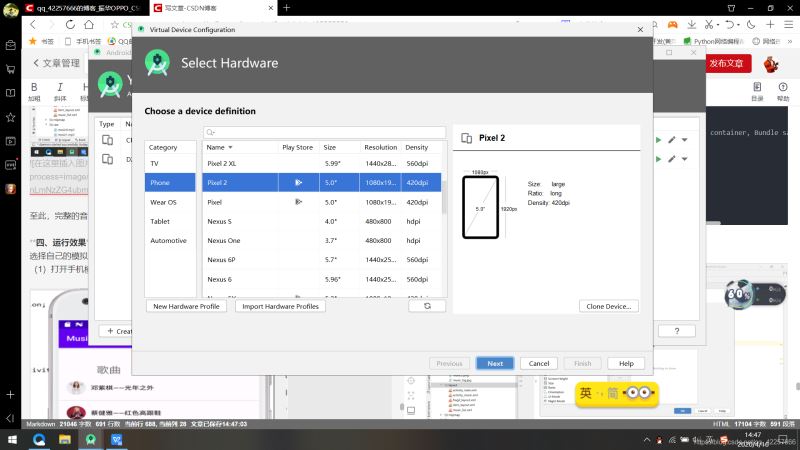800x450 pixels.
Task: Click Import Hardware Profiles
Action: coord(280,306)
